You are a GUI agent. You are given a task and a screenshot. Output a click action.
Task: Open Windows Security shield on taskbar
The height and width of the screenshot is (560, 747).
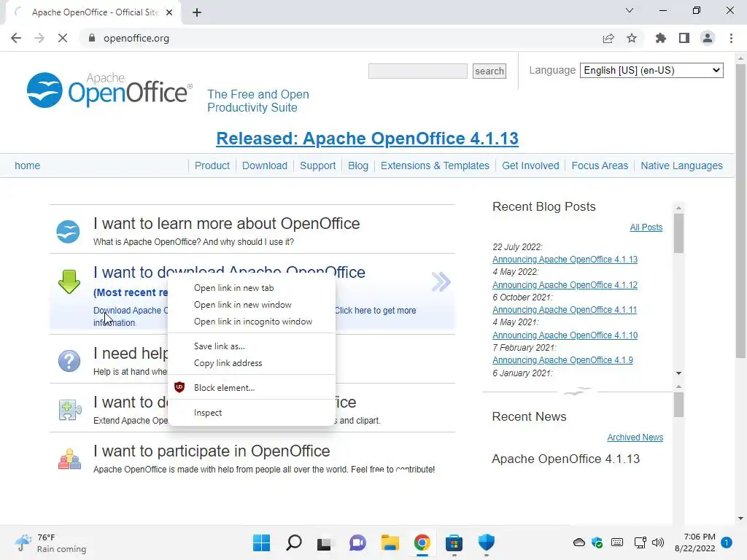point(487,542)
